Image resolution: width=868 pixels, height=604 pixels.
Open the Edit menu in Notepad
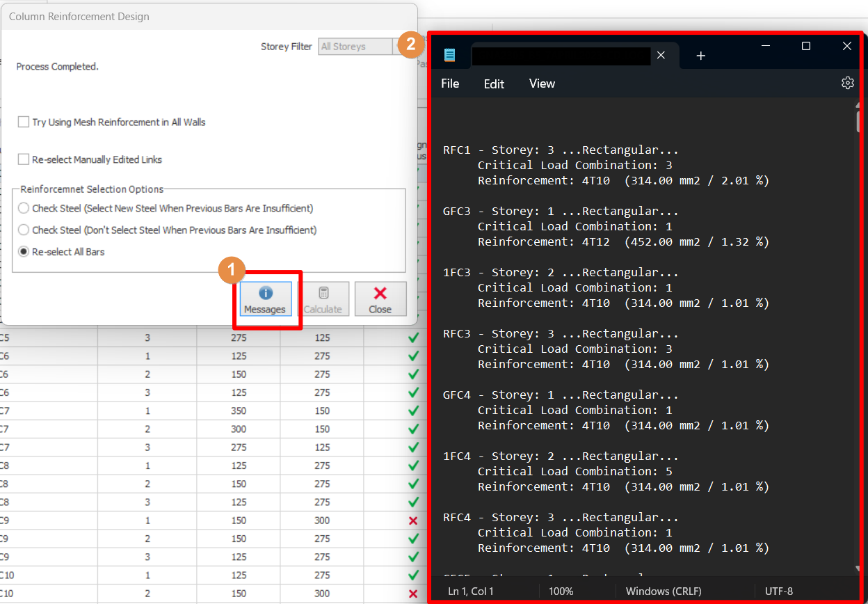pos(494,84)
